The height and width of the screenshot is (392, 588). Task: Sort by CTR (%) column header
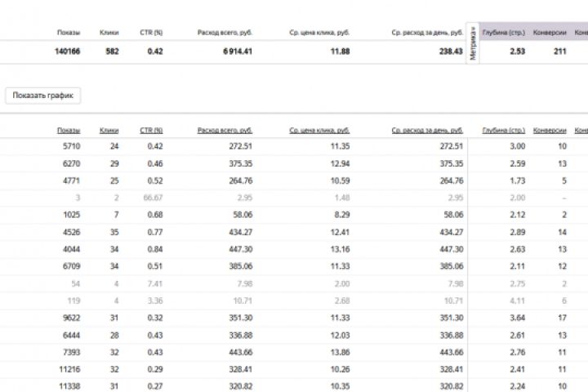click(x=151, y=130)
